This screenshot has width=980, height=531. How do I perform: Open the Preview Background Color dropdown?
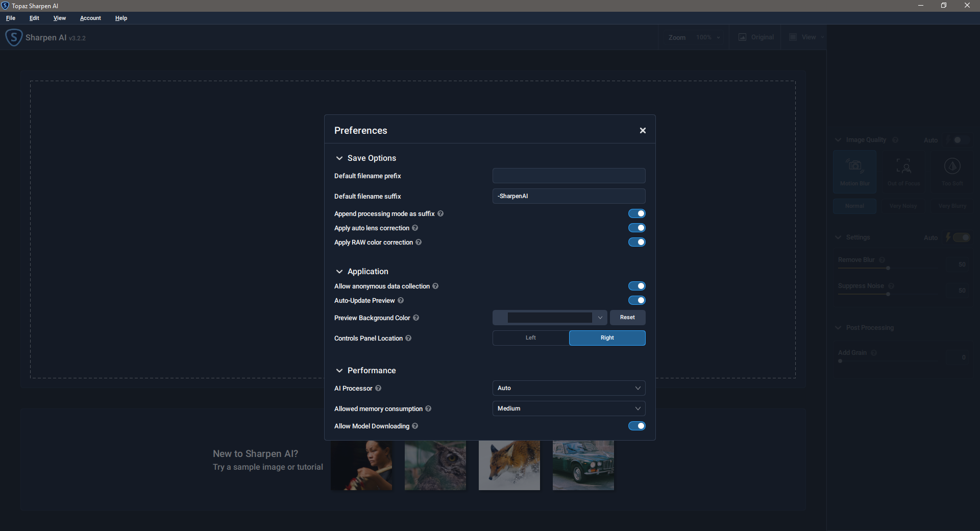(550, 318)
